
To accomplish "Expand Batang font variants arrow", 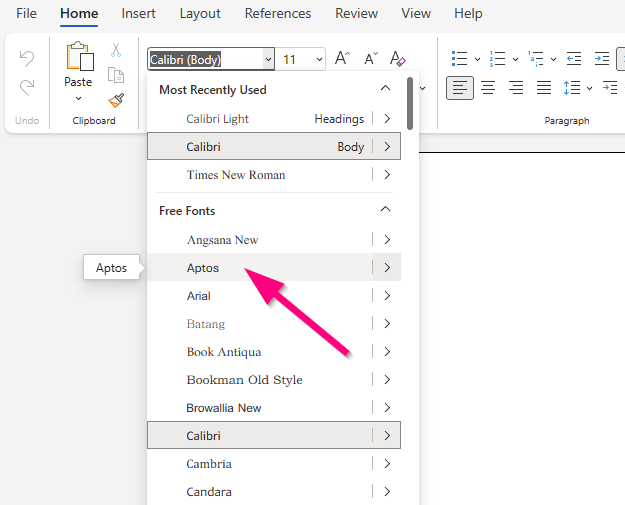I will 387,323.
